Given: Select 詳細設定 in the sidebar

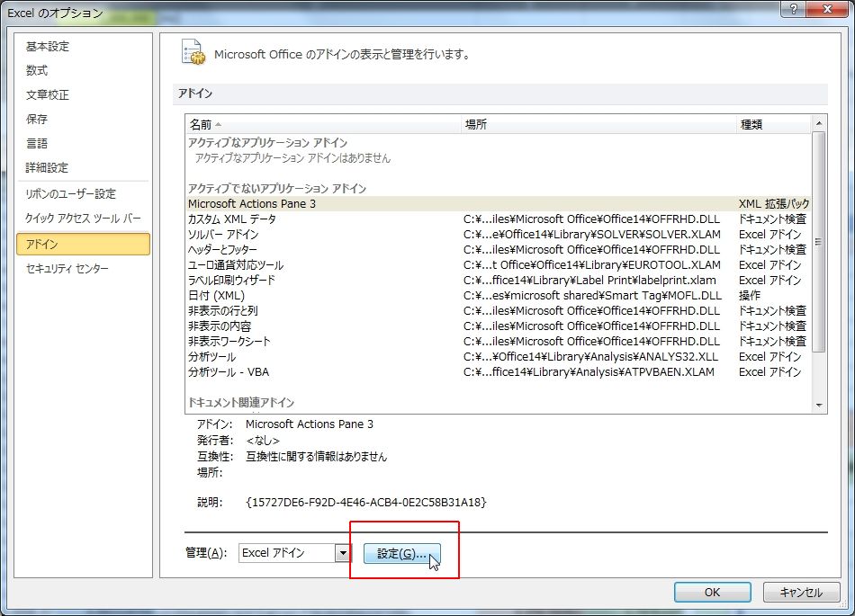Looking at the screenshot, I should coord(48,167).
